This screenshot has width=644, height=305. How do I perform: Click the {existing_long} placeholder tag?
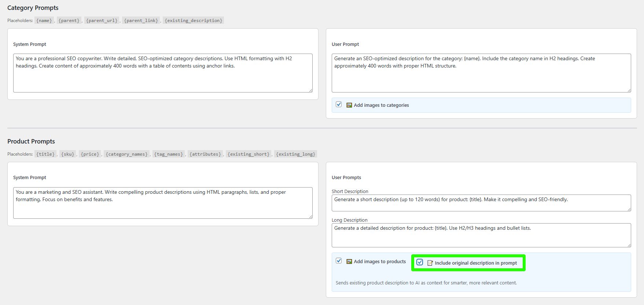point(295,154)
